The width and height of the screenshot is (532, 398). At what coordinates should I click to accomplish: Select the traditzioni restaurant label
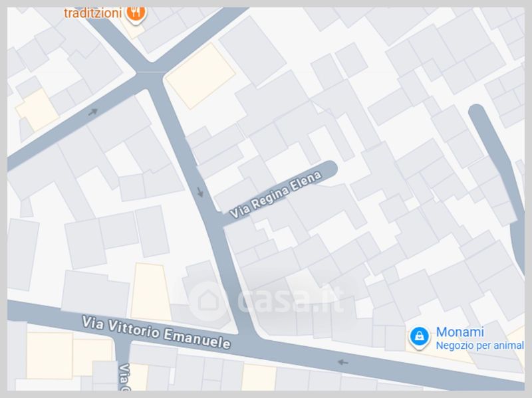[x=92, y=13]
